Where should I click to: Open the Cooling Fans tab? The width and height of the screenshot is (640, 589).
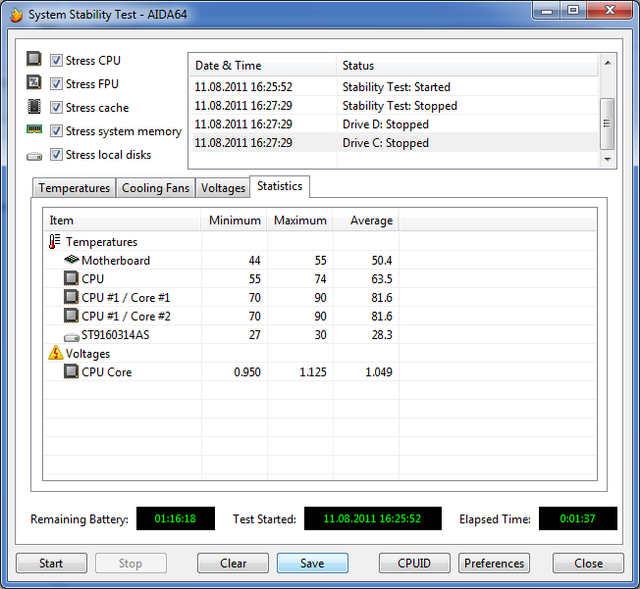click(x=155, y=188)
